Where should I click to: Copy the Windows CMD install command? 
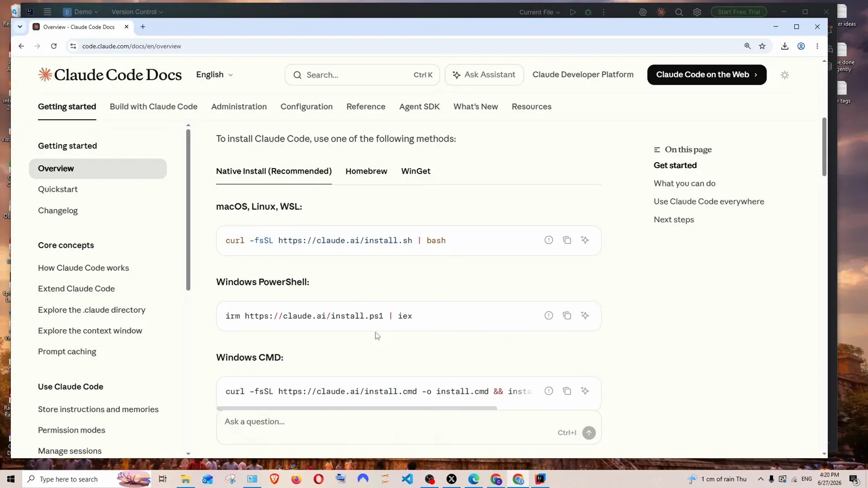(x=567, y=391)
